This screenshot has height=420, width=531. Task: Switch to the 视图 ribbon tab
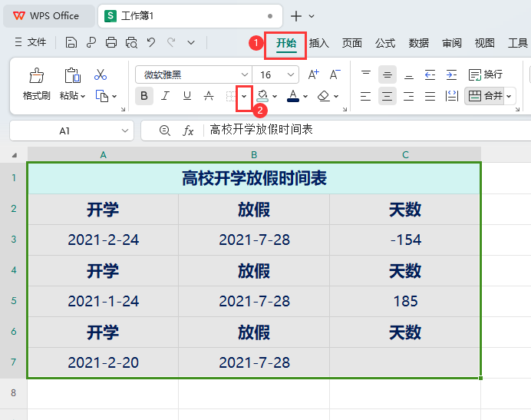pyautogui.click(x=485, y=44)
